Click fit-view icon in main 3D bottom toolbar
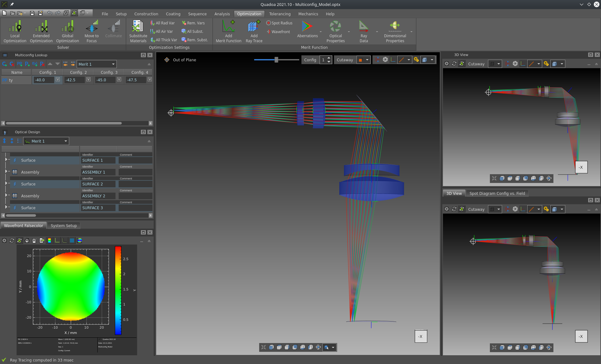The height and width of the screenshot is (364, 601). 264,347
